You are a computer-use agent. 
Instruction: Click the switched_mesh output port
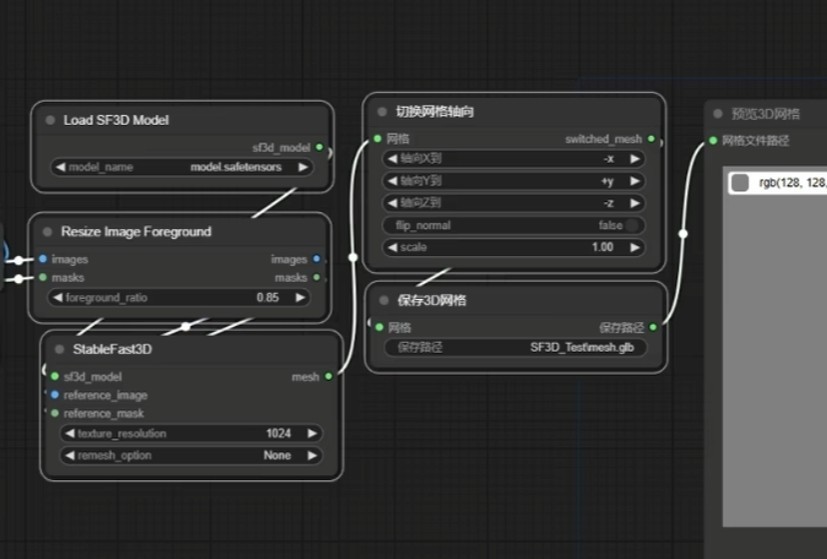tap(651, 139)
